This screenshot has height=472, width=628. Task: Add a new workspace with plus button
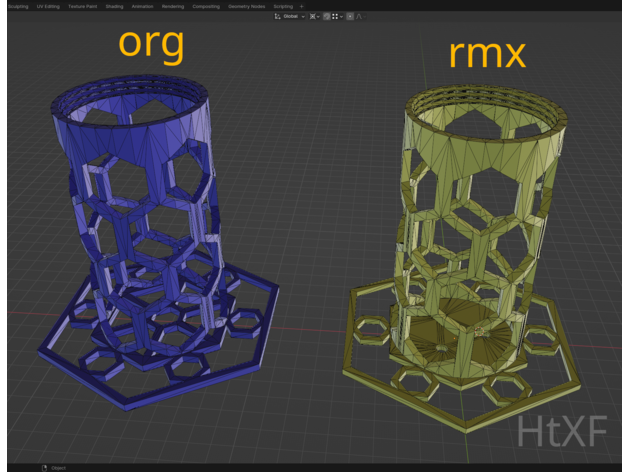click(x=301, y=6)
